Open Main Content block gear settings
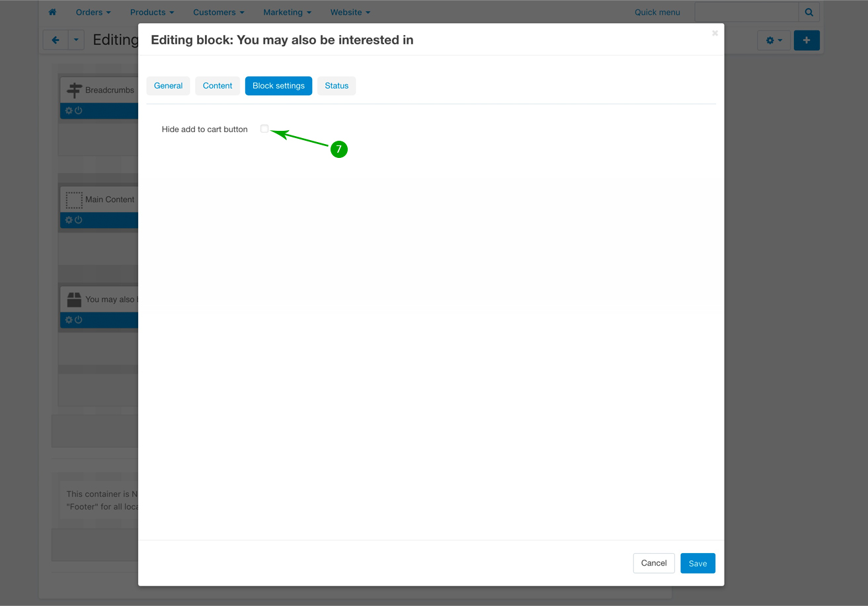 [x=69, y=219]
